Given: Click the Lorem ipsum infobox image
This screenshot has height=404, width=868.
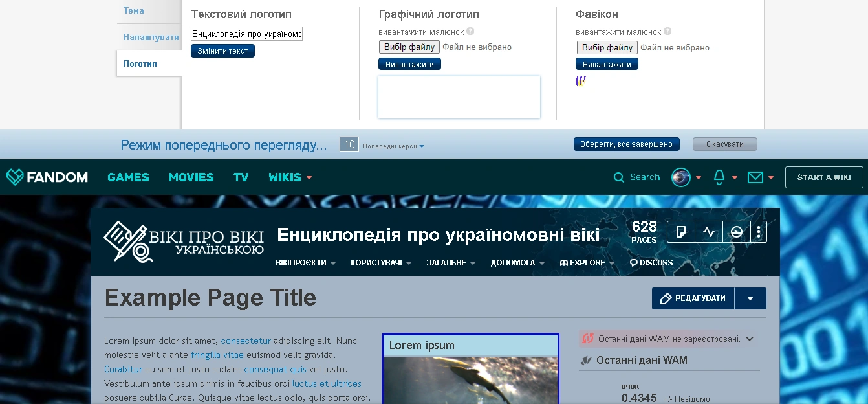Looking at the screenshot, I should pyautogui.click(x=471, y=381).
